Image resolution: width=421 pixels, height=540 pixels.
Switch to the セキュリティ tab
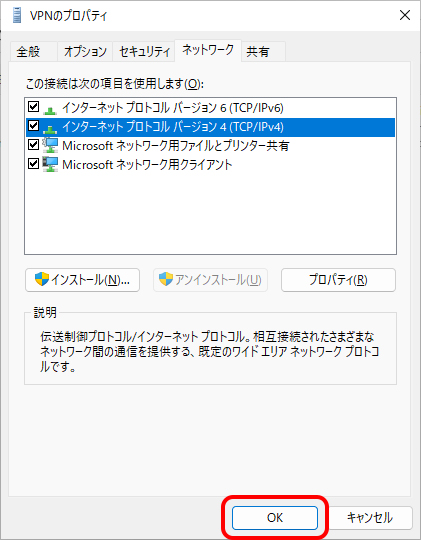point(144,52)
